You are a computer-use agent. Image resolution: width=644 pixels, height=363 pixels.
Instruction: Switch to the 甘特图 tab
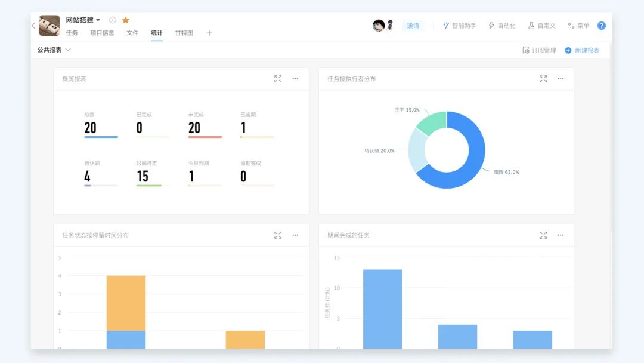(184, 33)
